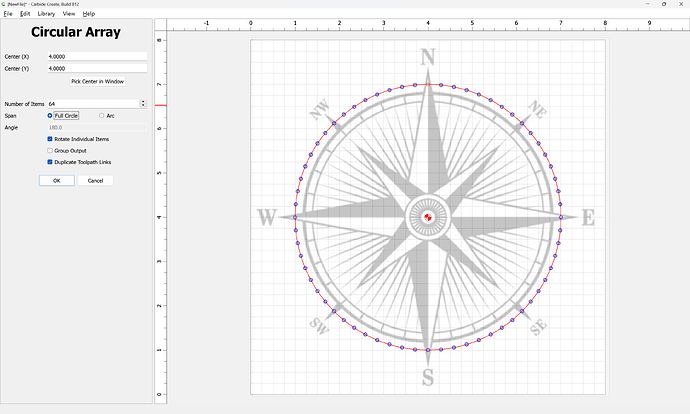Image resolution: width=690 pixels, height=414 pixels.
Task: Maximize the Carbide Create window
Action: click(x=664, y=4)
